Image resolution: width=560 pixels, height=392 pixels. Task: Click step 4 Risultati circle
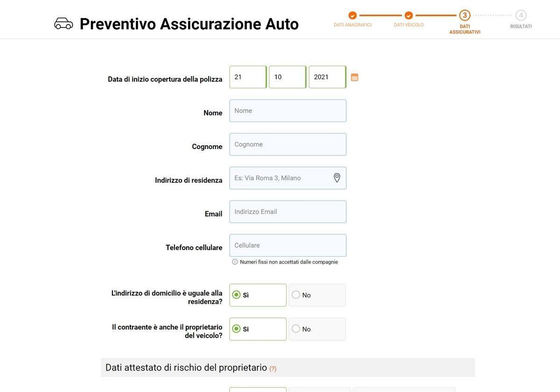521,15
